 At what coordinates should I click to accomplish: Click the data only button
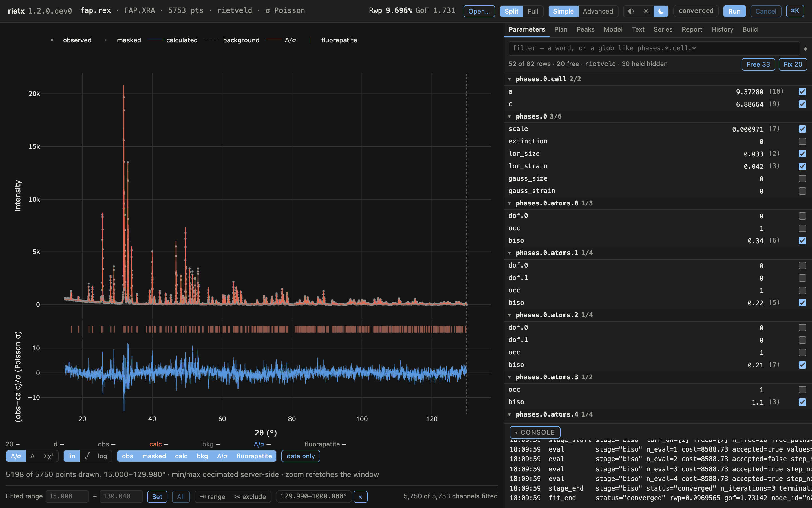[301, 456]
